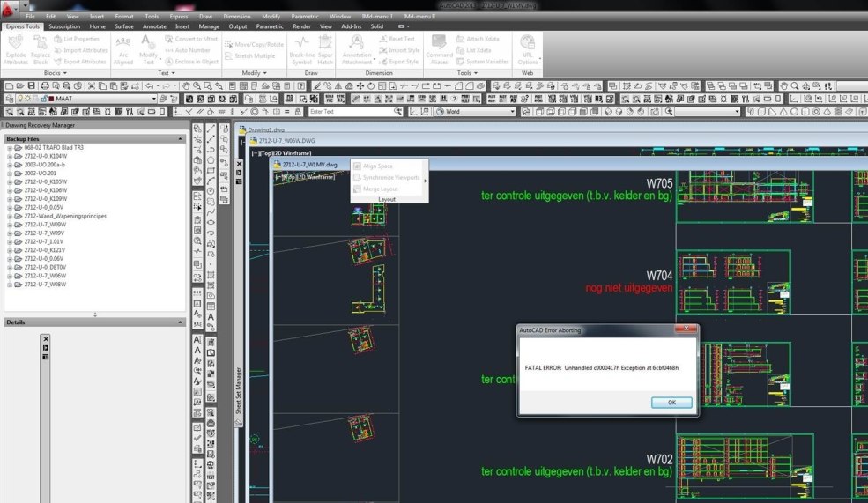The height and width of the screenshot is (503, 868).
Task: Open the MAAT layer dropdown
Action: (153, 99)
